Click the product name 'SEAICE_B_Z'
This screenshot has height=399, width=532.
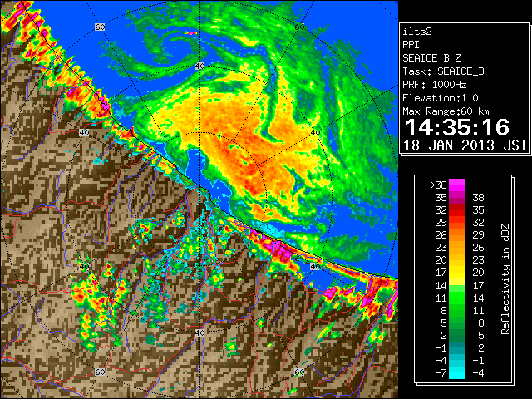(x=431, y=58)
